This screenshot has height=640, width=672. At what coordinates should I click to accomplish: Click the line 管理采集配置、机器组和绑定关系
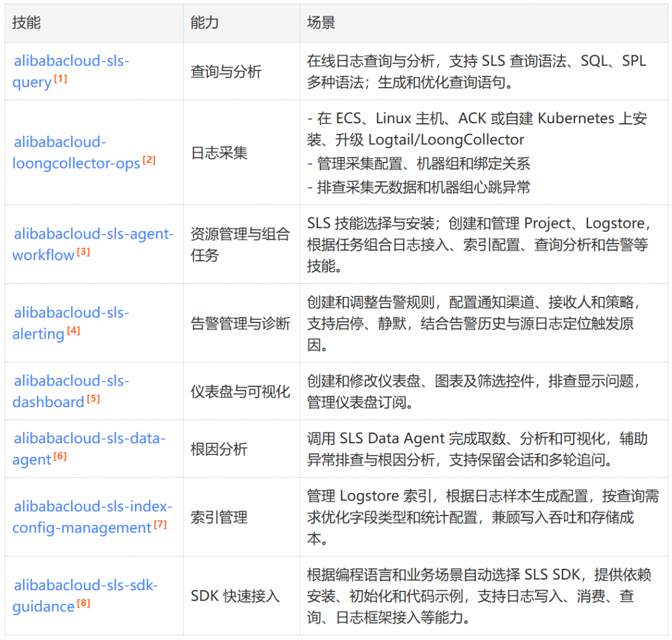click(x=419, y=163)
